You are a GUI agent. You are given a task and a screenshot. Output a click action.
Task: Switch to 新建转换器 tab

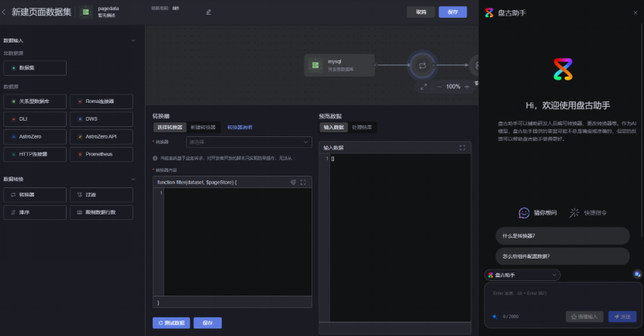click(203, 127)
